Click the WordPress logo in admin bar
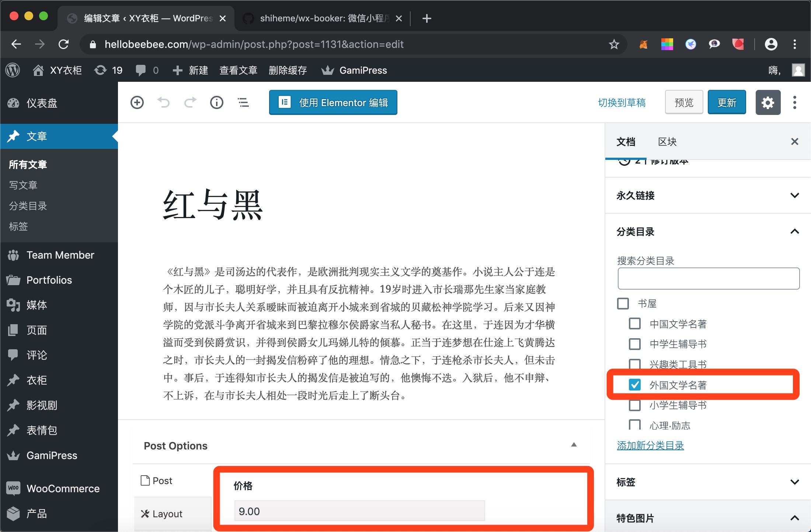Image resolution: width=811 pixels, height=532 pixels. (x=13, y=70)
